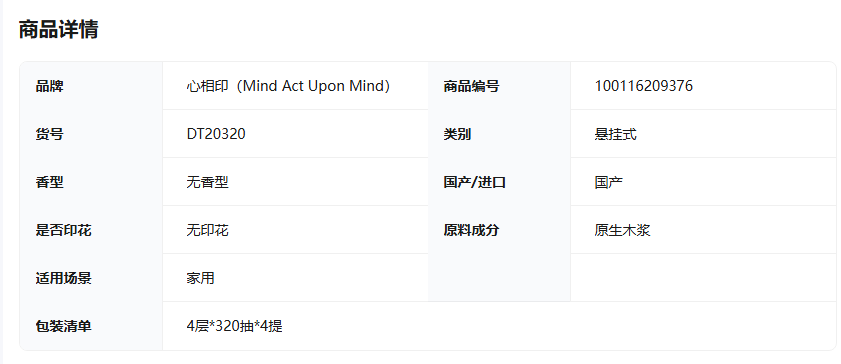Click the 商品编号 label
Image resolution: width=841 pixels, height=364 pixels.
[x=471, y=86]
